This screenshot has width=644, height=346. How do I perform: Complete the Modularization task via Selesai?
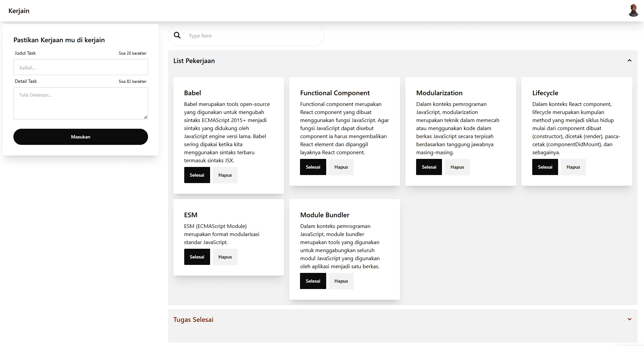click(429, 167)
